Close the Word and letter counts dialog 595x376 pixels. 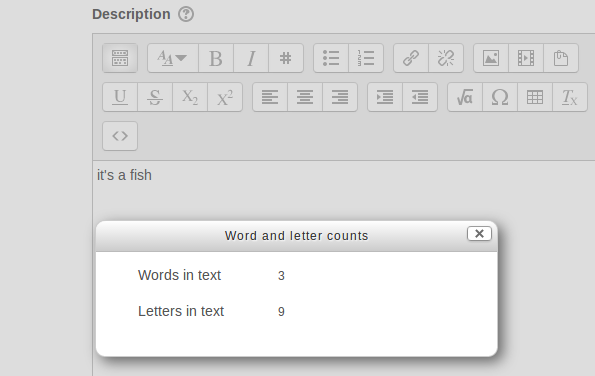tap(479, 234)
